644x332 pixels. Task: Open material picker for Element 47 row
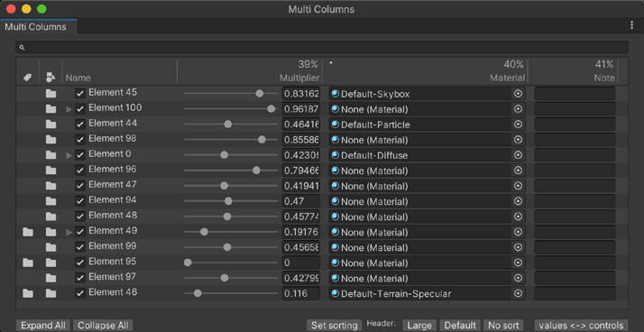[518, 186]
